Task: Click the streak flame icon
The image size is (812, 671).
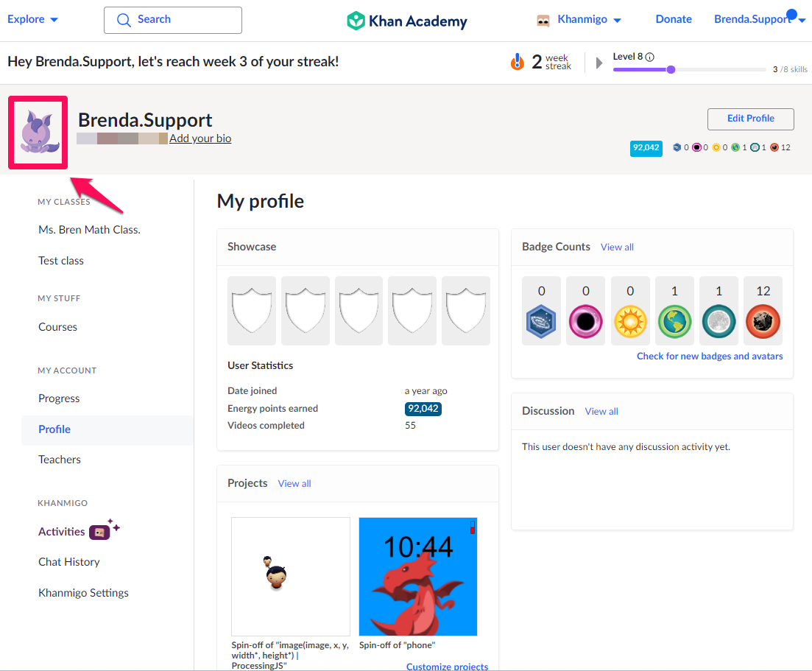Action: [517, 62]
